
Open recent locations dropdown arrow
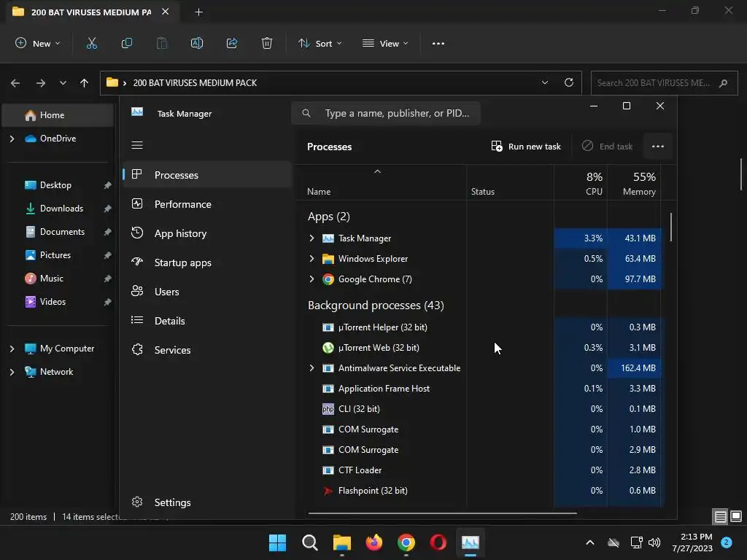(x=63, y=83)
